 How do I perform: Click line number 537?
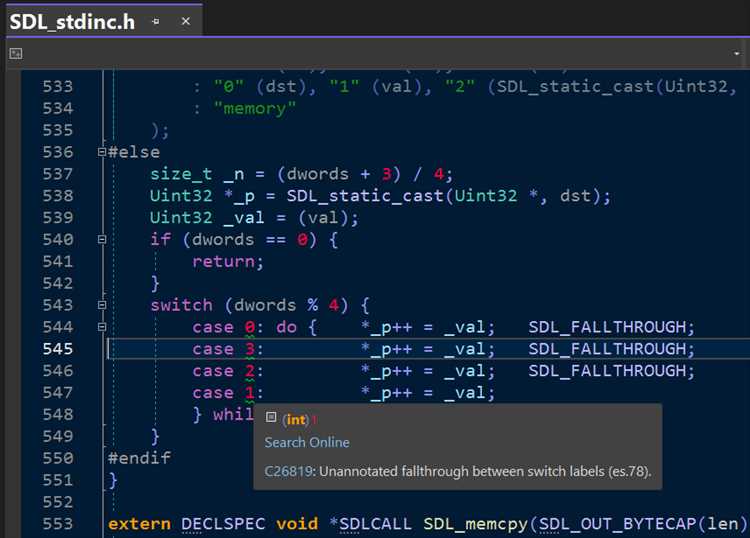click(x=58, y=174)
